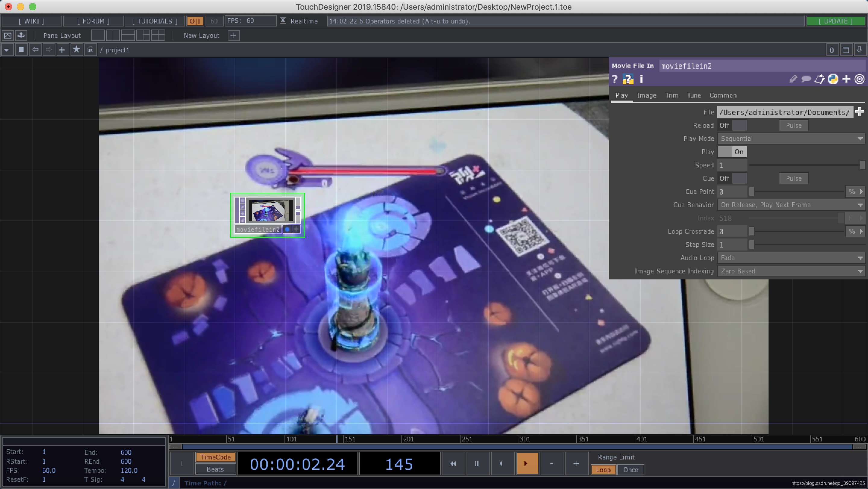Click the down arrow icon at pane top right
The width and height of the screenshot is (868, 489).
860,50
